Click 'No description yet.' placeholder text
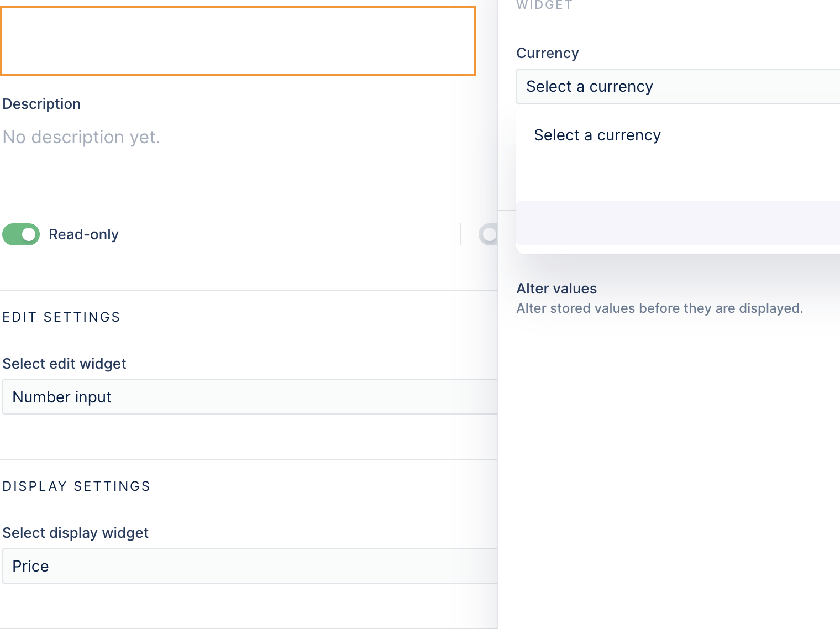The height and width of the screenshot is (629, 840). click(x=81, y=137)
